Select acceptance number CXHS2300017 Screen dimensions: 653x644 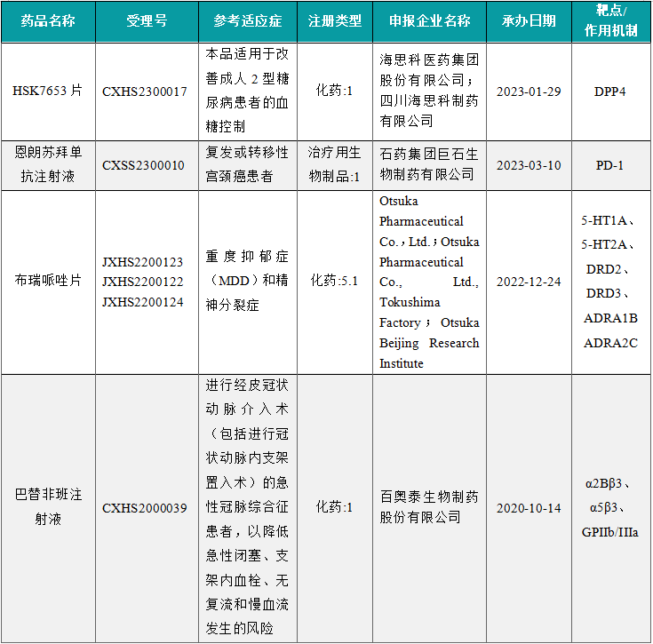(x=145, y=91)
